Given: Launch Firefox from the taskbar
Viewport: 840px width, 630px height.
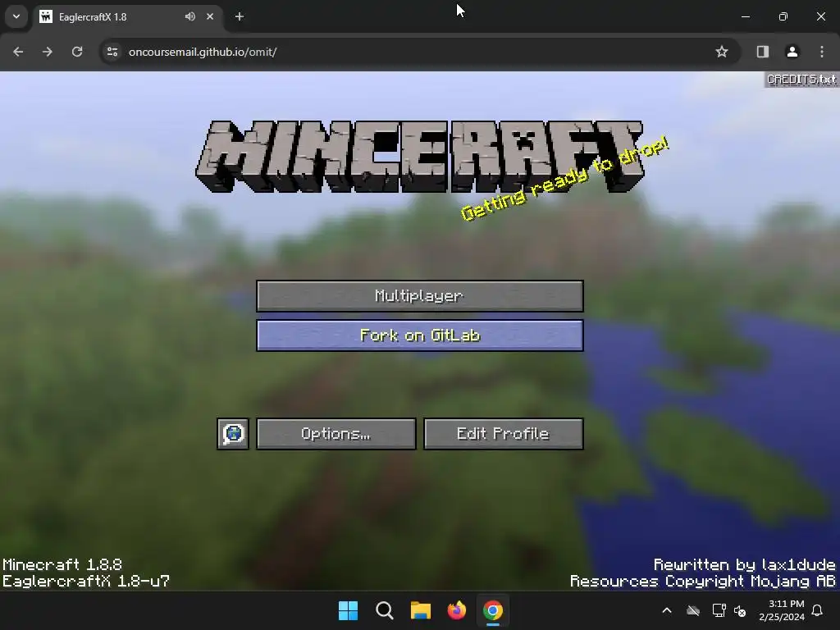Looking at the screenshot, I should coord(456,610).
